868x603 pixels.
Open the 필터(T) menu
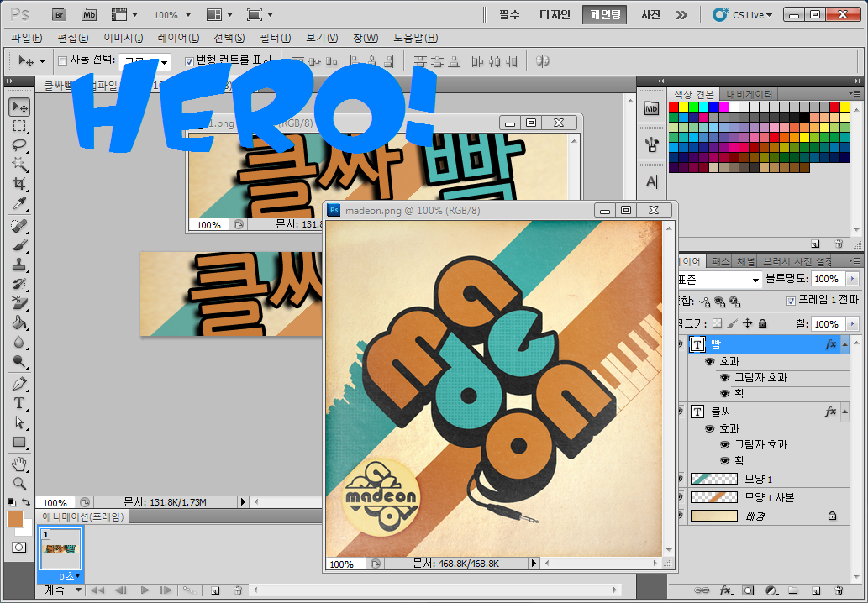pyautogui.click(x=275, y=38)
